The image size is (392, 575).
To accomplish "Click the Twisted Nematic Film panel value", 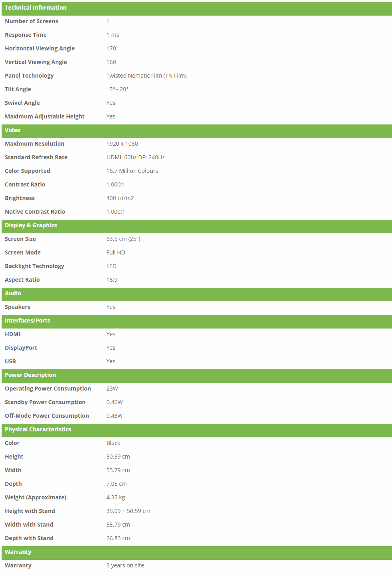I will pyautogui.click(x=146, y=76).
